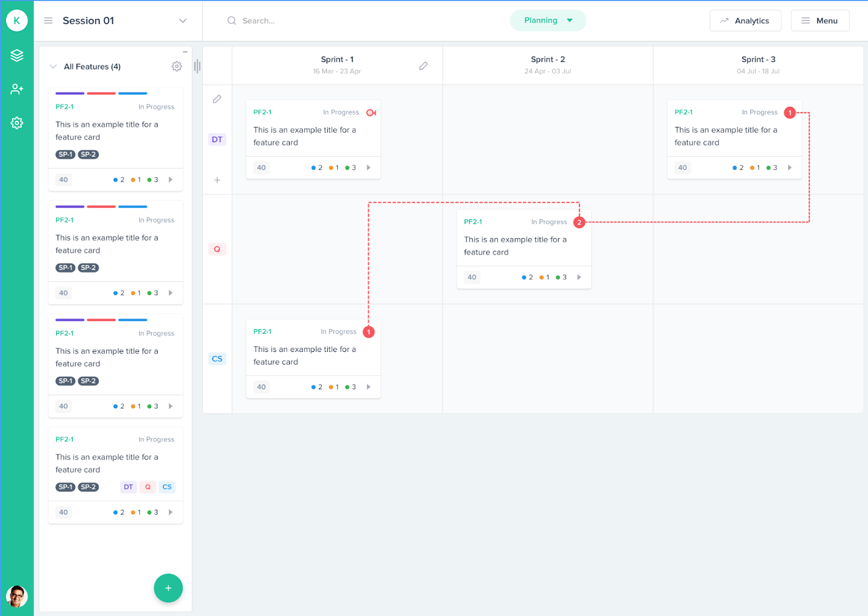Open the Session 01 dropdown
The height and width of the screenshot is (616, 868).
(x=181, y=20)
